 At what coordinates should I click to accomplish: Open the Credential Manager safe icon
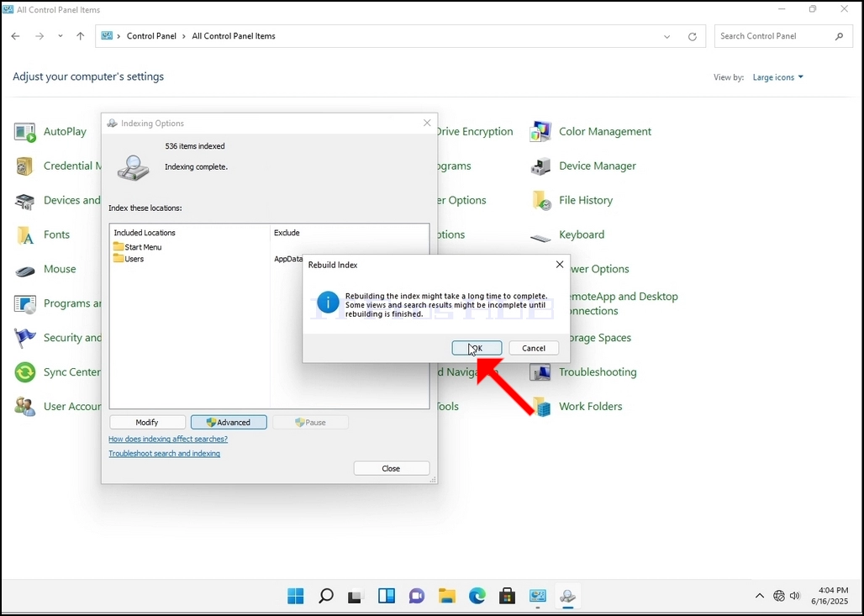pos(25,166)
